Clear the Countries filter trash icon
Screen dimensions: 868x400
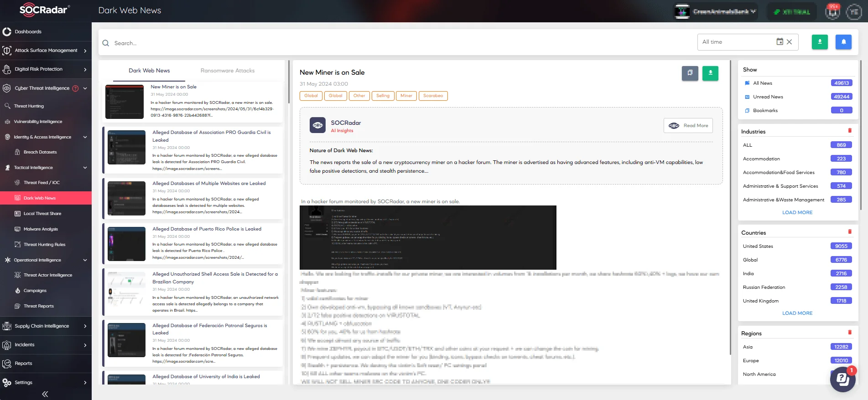[850, 232]
